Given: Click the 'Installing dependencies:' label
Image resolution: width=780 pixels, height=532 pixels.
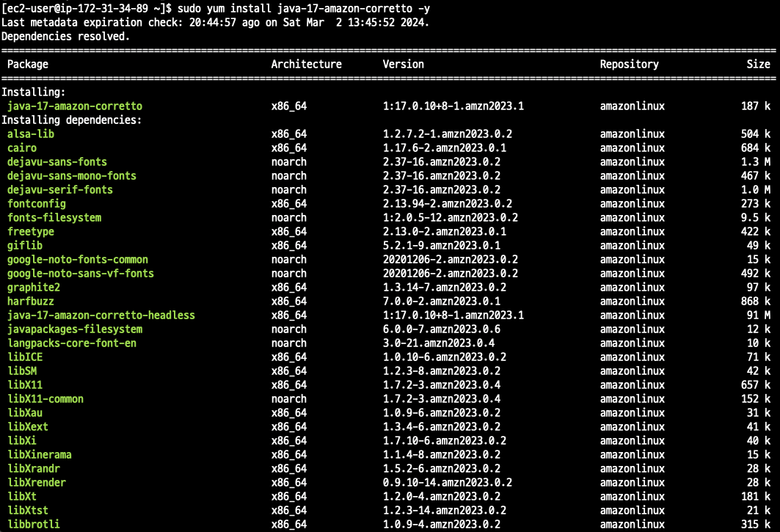Looking at the screenshot, I should coord(72,120).
